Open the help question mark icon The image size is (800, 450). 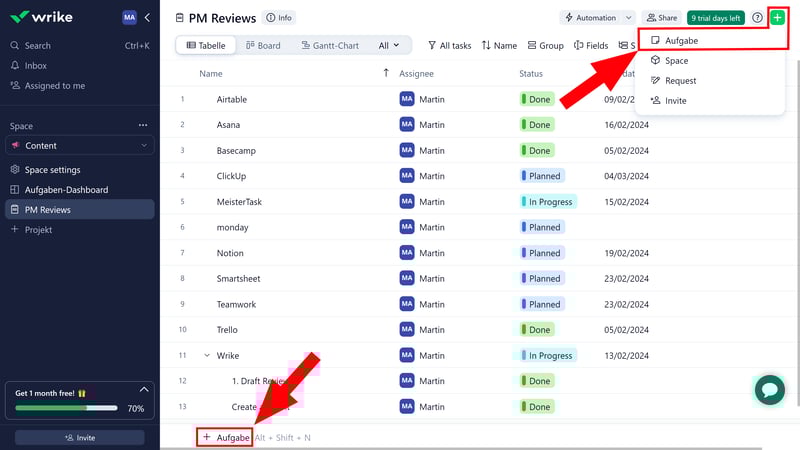coord(757,18)
